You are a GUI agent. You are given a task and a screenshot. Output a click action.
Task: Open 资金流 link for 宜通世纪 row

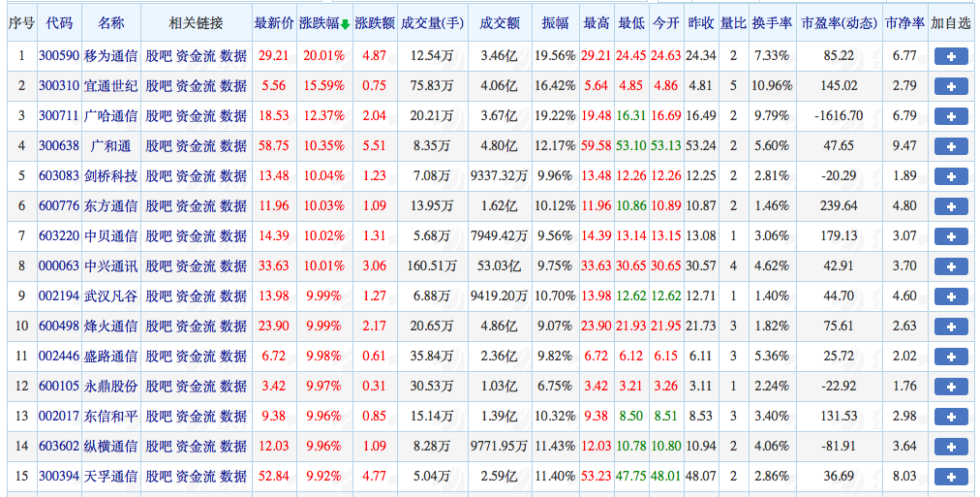pos(196,86)
